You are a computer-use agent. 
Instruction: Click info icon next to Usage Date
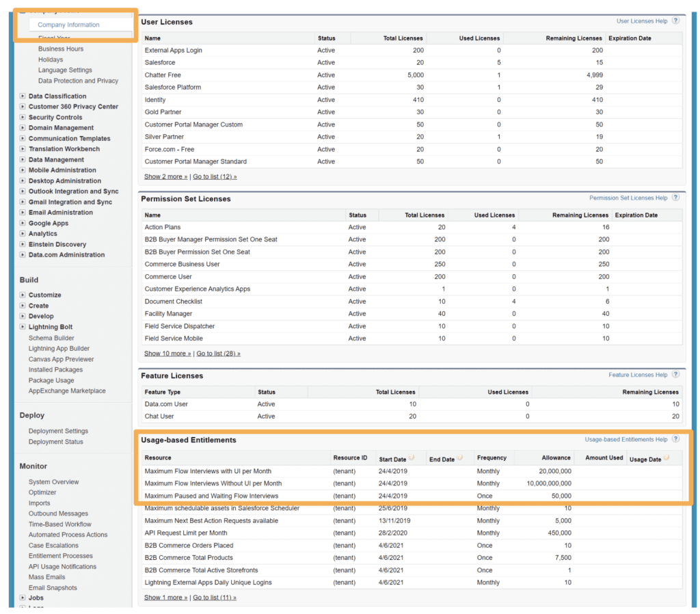point(667,457)
